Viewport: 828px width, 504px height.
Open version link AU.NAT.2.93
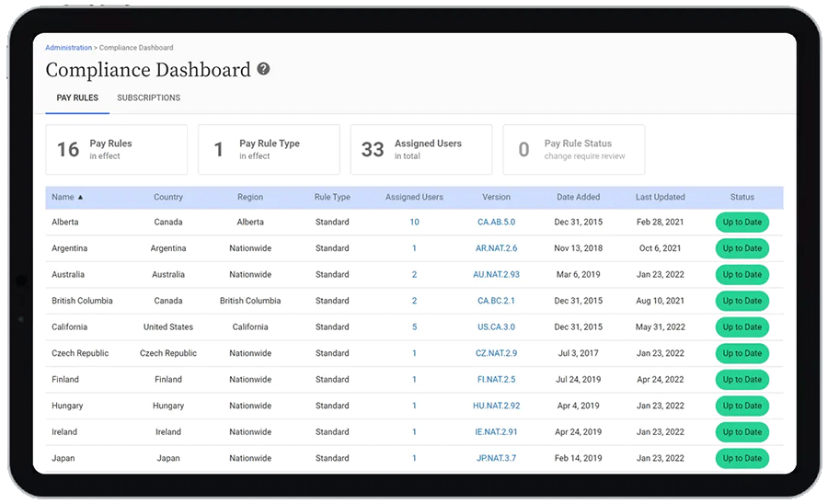pyautogui.click(x=496, y=274)
